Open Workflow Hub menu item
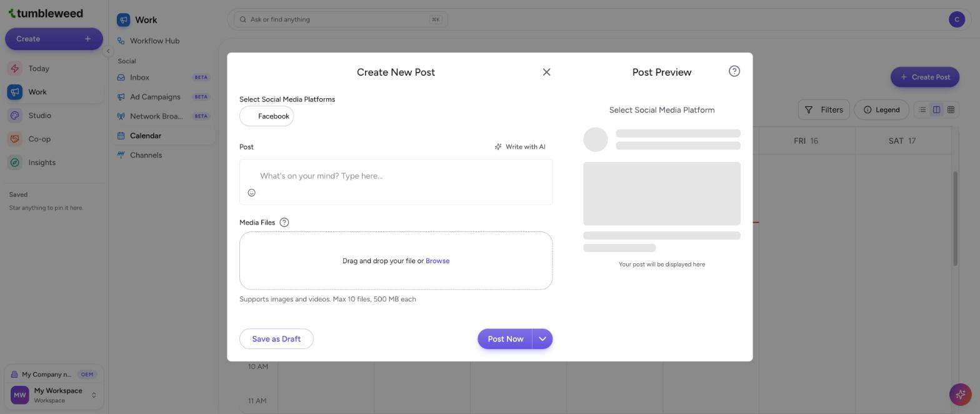The height and width of the screenshot is (414, 980). coord(164,41)
